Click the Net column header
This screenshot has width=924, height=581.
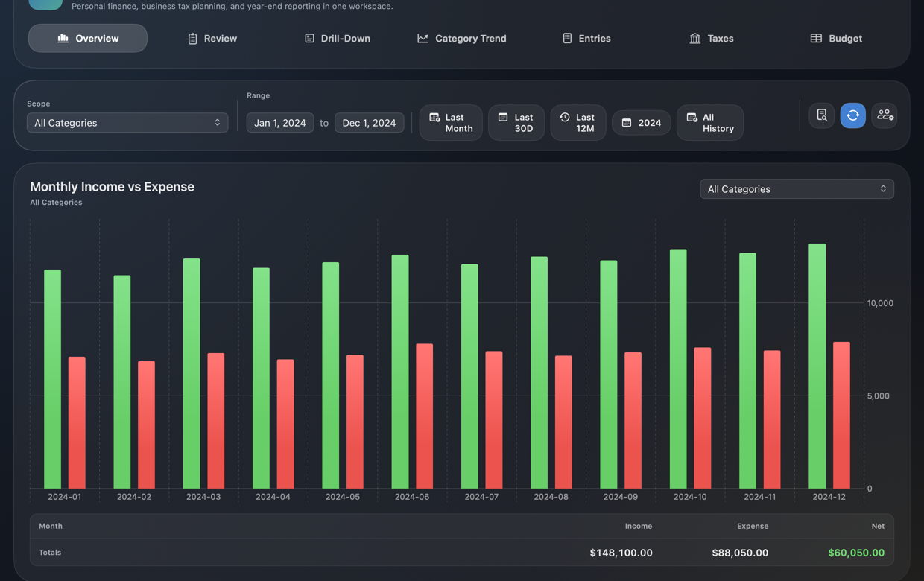(x=878, y=526)
